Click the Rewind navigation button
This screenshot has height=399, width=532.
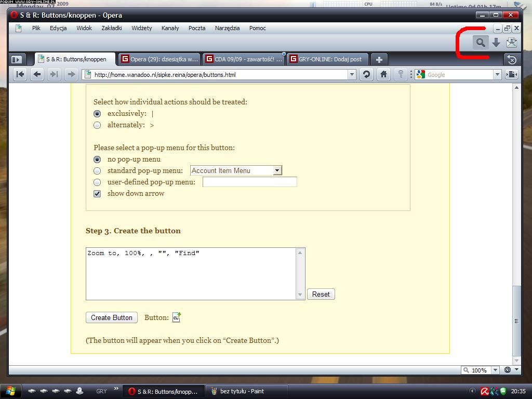click(x=20, y=74)
